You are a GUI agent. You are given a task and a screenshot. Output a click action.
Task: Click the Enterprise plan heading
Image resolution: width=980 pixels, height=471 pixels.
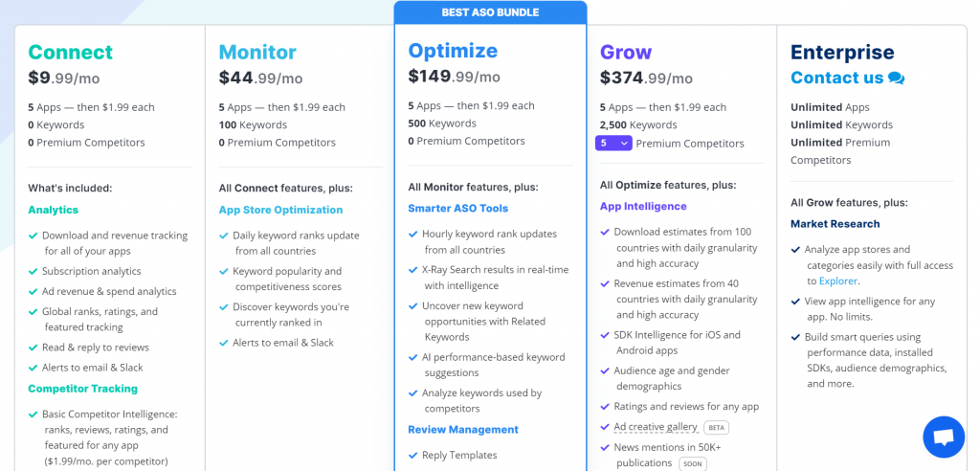(x=842, y=52)
